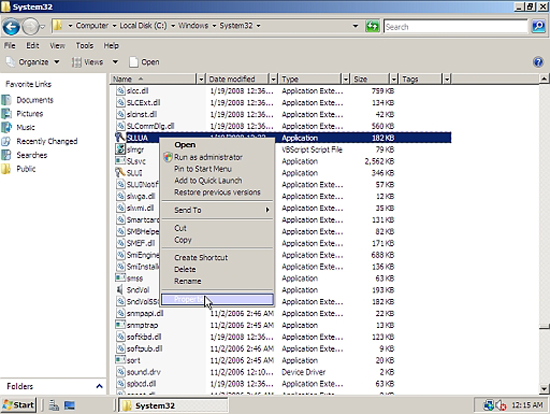Click the volume tray icon
Viewport: 550px width, 414px height.
[501, 406]
